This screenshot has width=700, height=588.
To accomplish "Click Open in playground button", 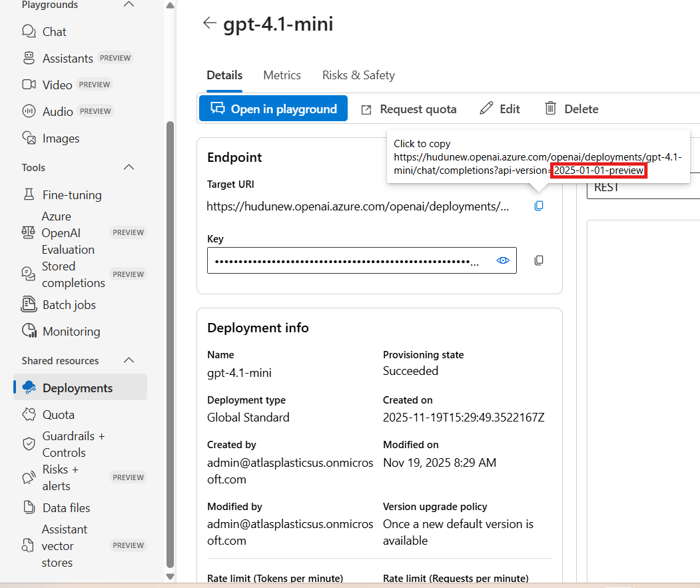I will (273, 109).
